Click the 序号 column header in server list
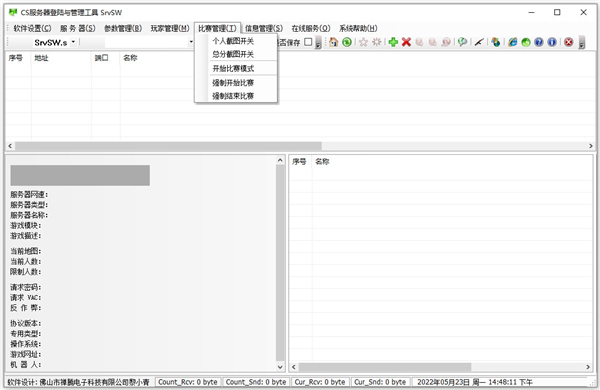600x390 pixels. 18,58
